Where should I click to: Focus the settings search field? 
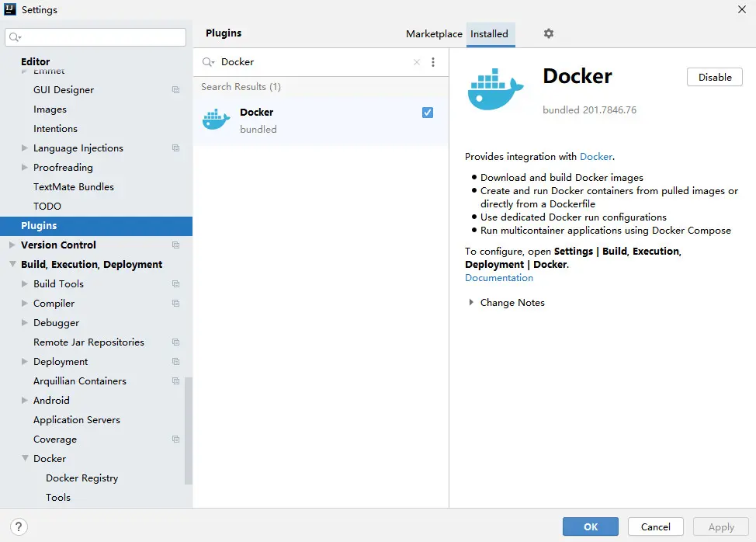pyautogui.click(x=95, y=37)
